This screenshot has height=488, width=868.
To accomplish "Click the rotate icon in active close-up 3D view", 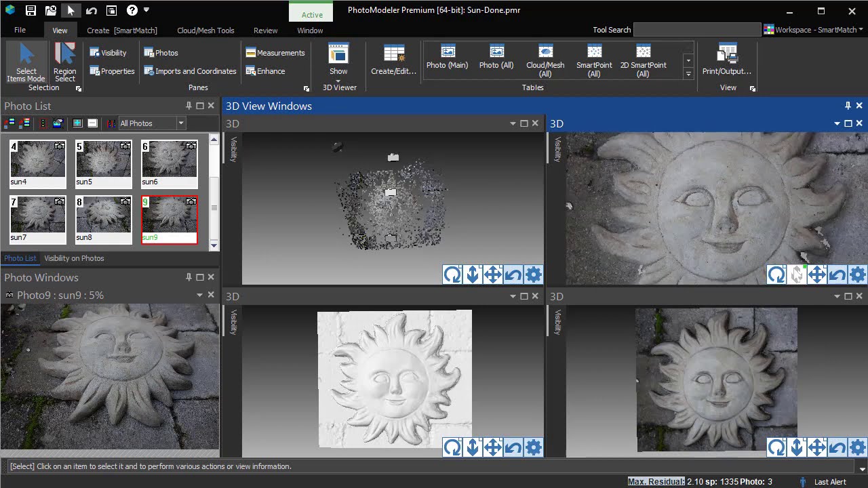I will (776, 274).
